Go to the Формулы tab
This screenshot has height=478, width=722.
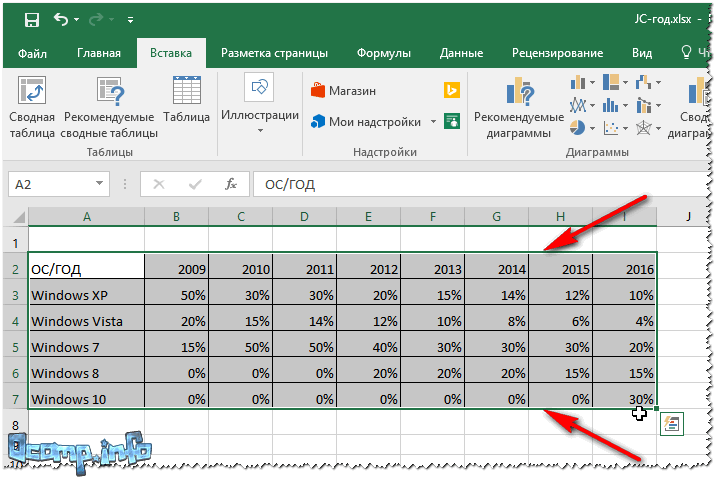pyautogui.click(x=384, y=53)
